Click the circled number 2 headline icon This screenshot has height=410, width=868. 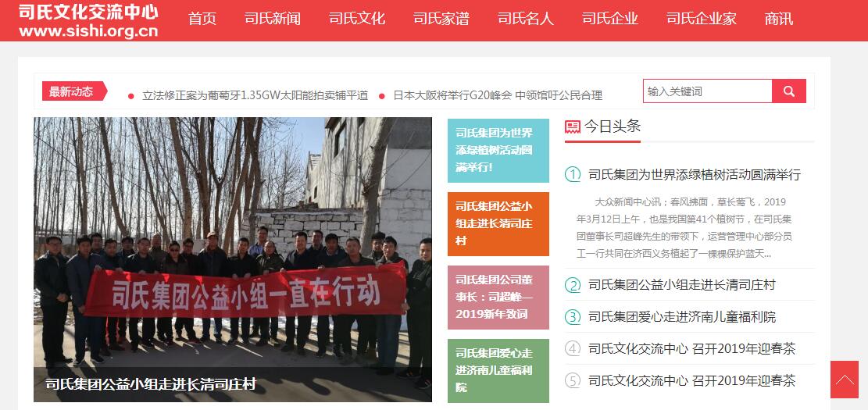click(573, 285)
